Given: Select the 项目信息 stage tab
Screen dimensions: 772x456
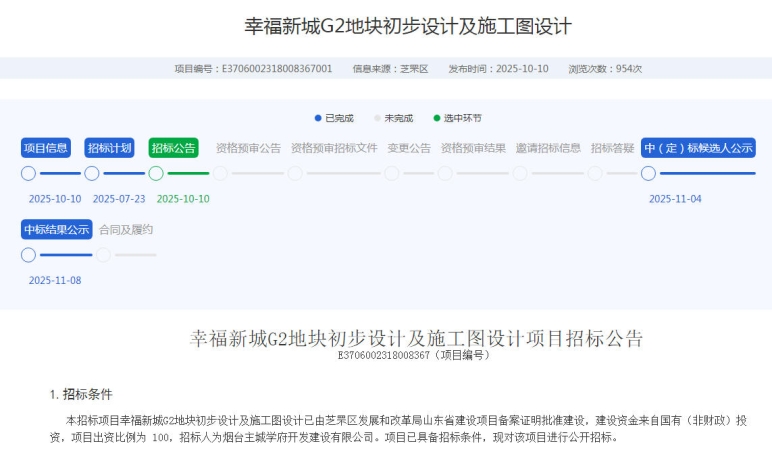Looking at the screenshot, I should 46,148.
